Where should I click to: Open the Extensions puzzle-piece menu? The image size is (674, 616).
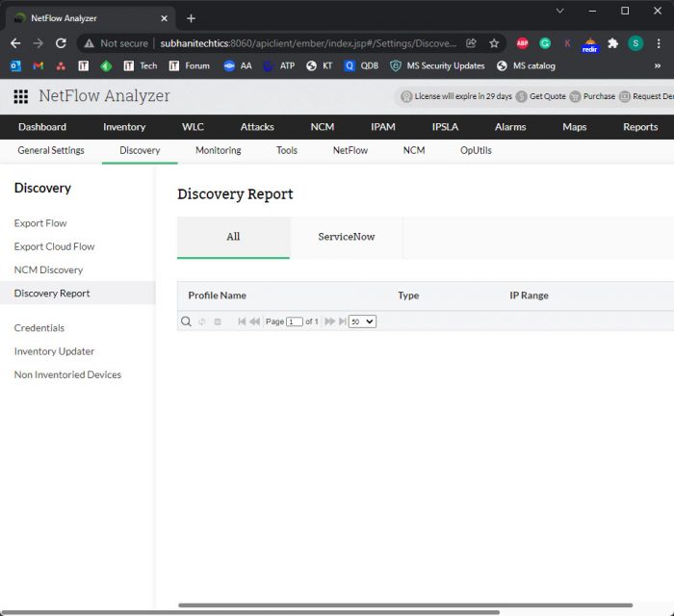coord(613,43)
